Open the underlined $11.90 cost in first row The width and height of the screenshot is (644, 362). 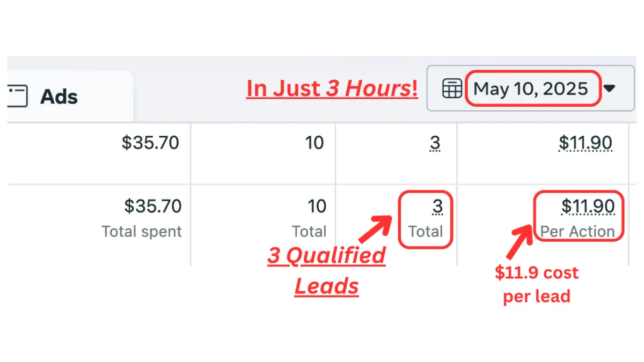586,143
